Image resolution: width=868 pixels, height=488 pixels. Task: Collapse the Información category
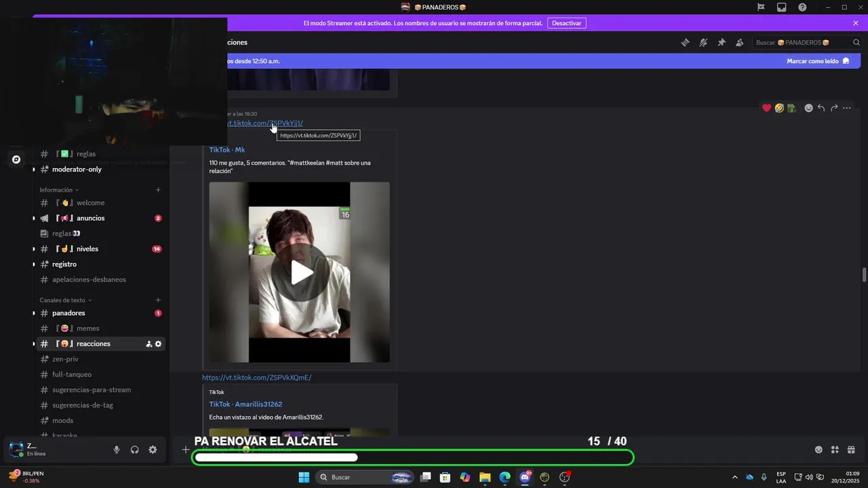(x=59, y=190)
